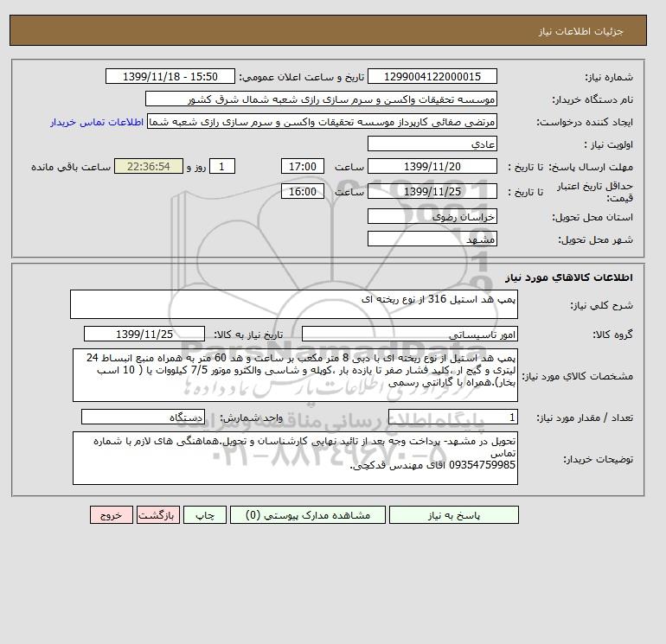Click the بازگشت back button

click(x=158, y=515)
